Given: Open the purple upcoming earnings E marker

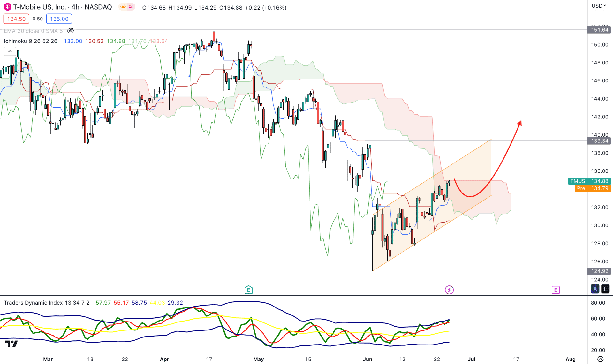Looking at the screenshot, I should [556, 290].
